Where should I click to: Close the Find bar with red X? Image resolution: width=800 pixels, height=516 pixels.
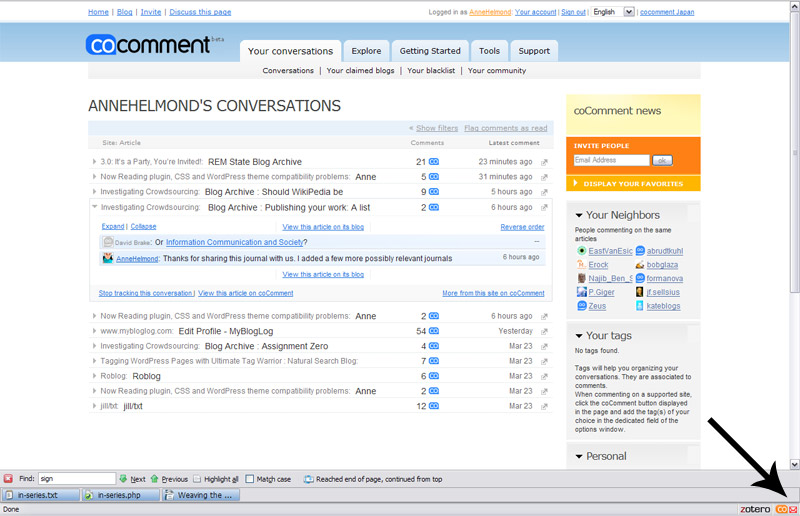tap(8, 479)
